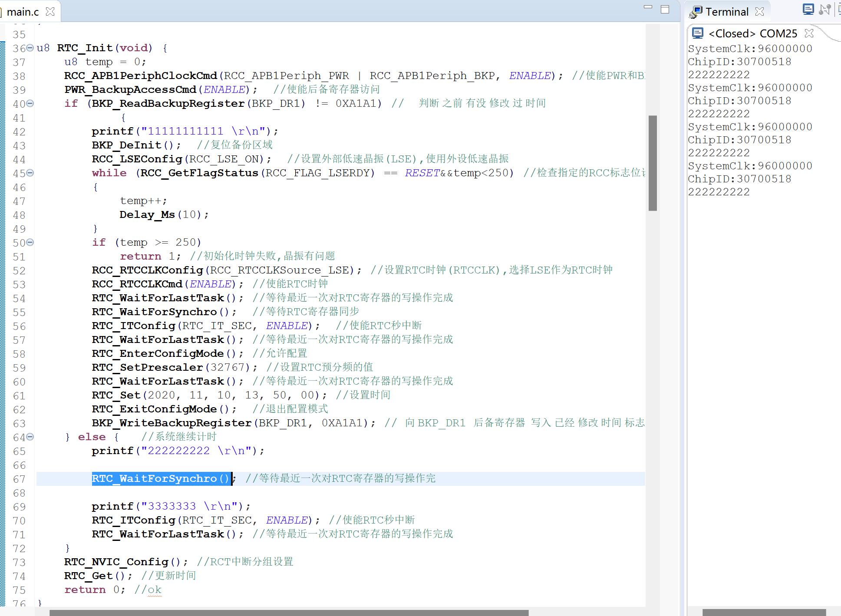Open a new terminal via monitor icon
Viewport: 841px width, 616px height.
[808, 10]
